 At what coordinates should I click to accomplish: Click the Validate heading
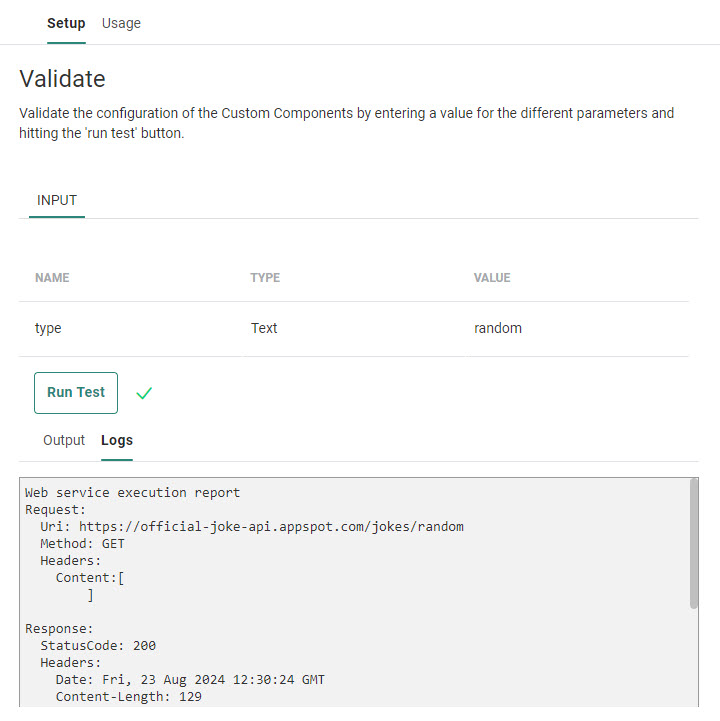tap(62, 79)
